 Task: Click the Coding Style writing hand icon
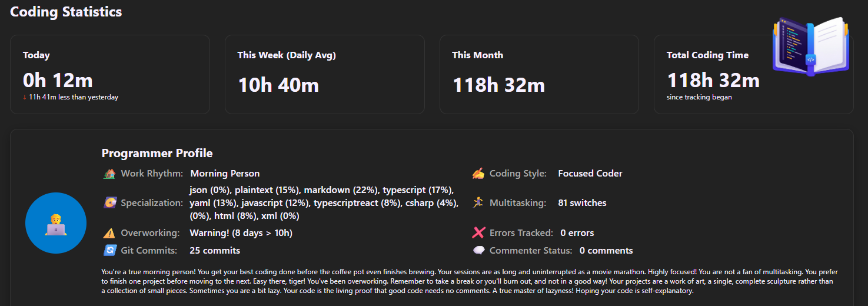click(x=478, y=174)
